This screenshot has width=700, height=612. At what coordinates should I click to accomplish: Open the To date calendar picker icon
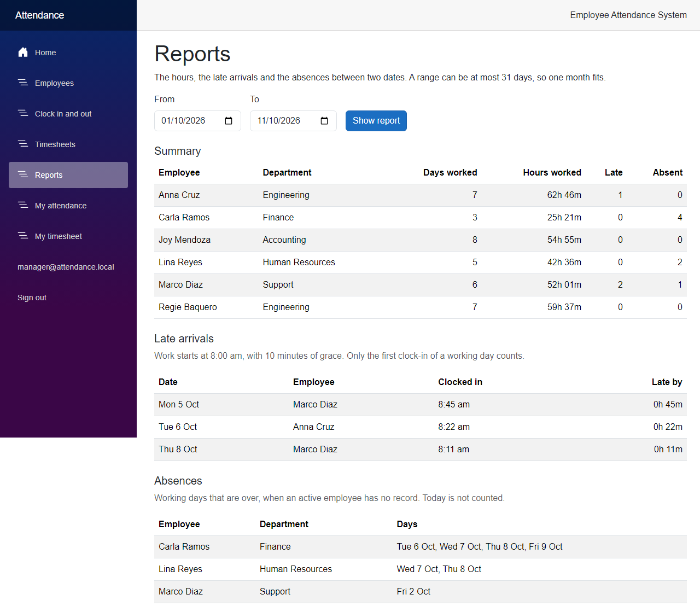tap(324, 121)
